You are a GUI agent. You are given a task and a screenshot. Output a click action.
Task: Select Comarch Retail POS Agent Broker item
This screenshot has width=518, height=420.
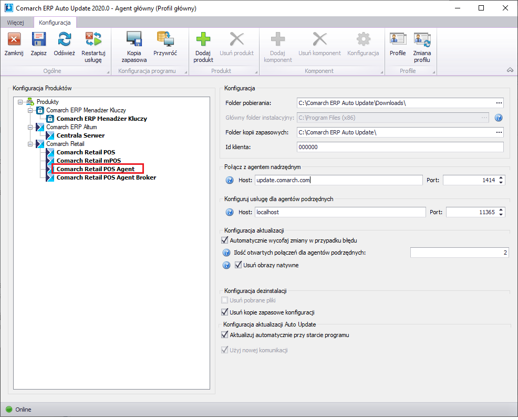click(x=106, y=177)
